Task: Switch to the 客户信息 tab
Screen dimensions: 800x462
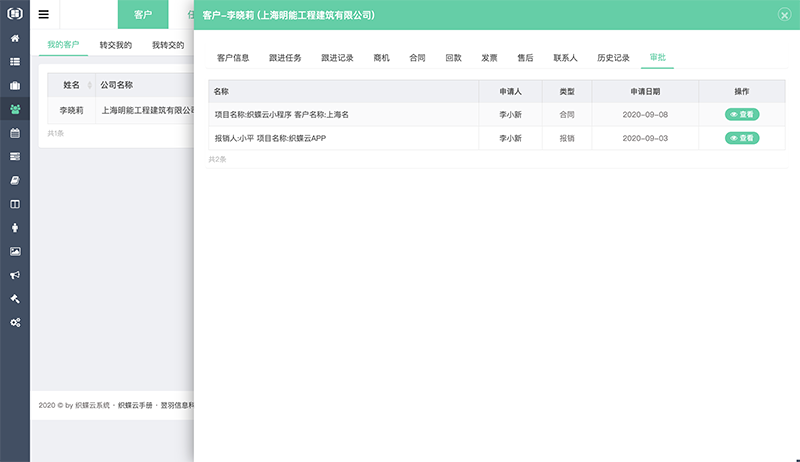Action: (x=233, y=58)
